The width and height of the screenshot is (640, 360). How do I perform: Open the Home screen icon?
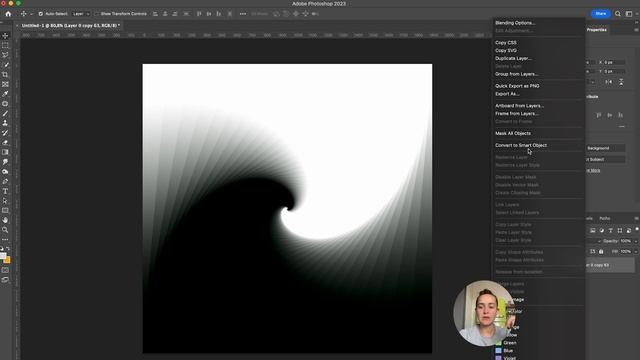tap(8, 14)
